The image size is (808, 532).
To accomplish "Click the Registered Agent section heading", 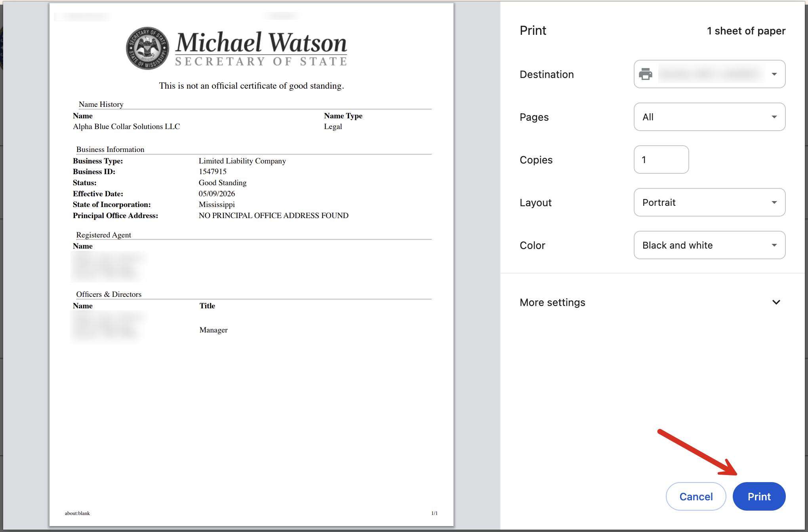I will click(x=103, y=235).
